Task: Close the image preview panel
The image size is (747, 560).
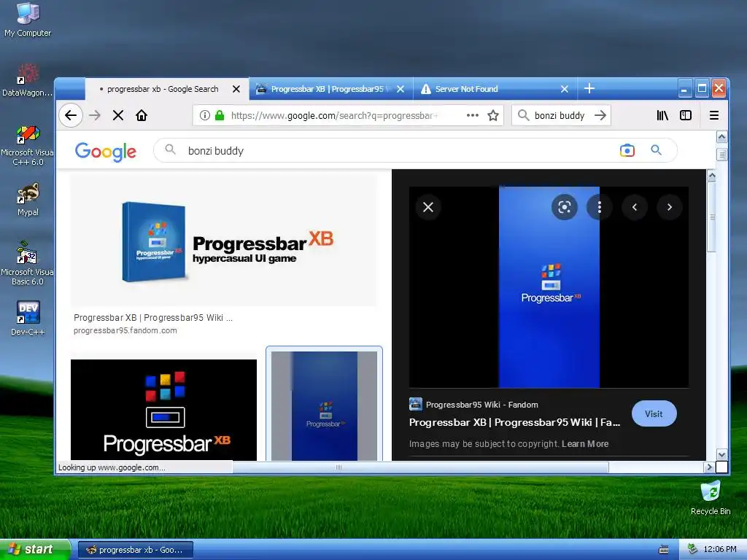Action: pyautogui.click(x=427, y=207)
